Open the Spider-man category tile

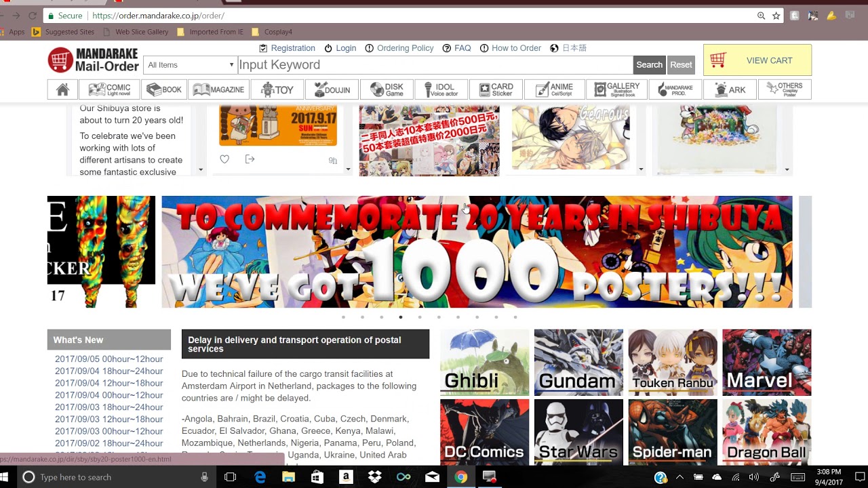pyautogui.click(x=673, y=432)
